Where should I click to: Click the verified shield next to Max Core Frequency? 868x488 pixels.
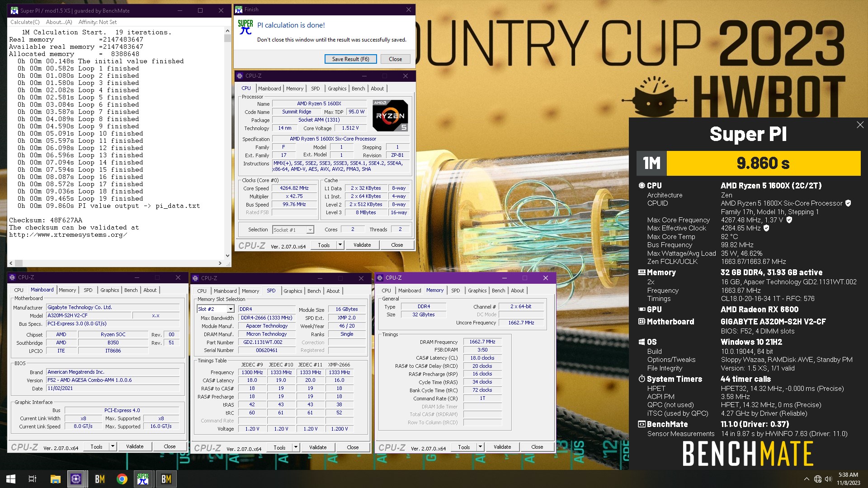(x=789, y=220)
